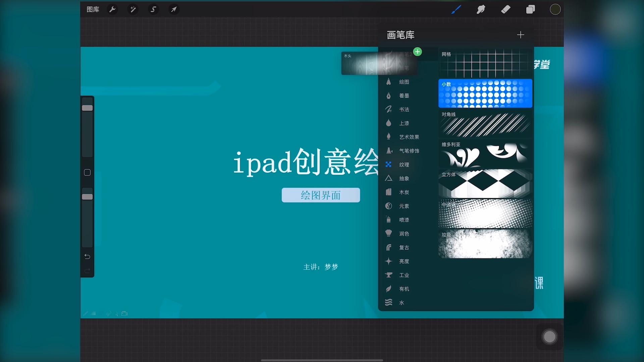The height and width of the screenshot is (362, 644).
Task: Undo with the sidebar undo arrow
Action: (x=87, y=256)
